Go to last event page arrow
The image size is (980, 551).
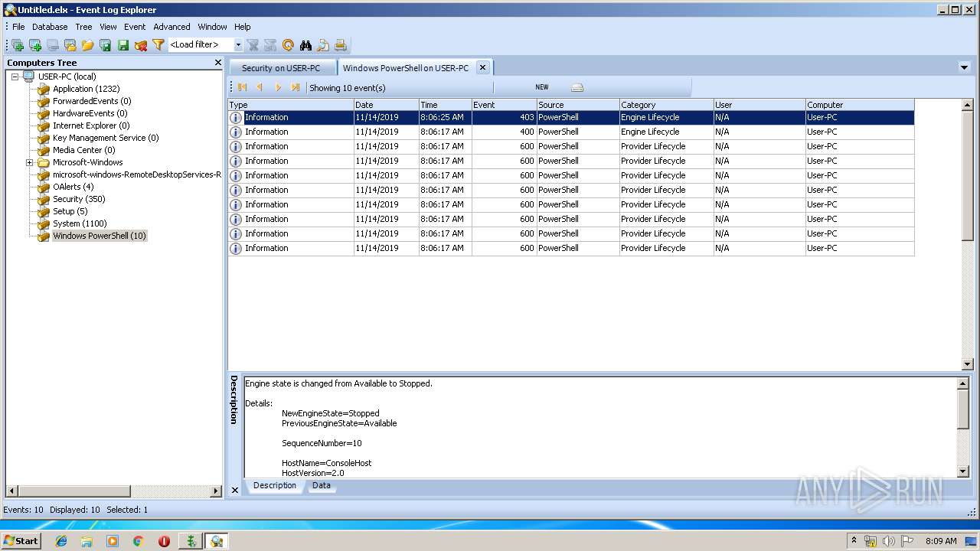pyautogui.click(x=296, y=87)
